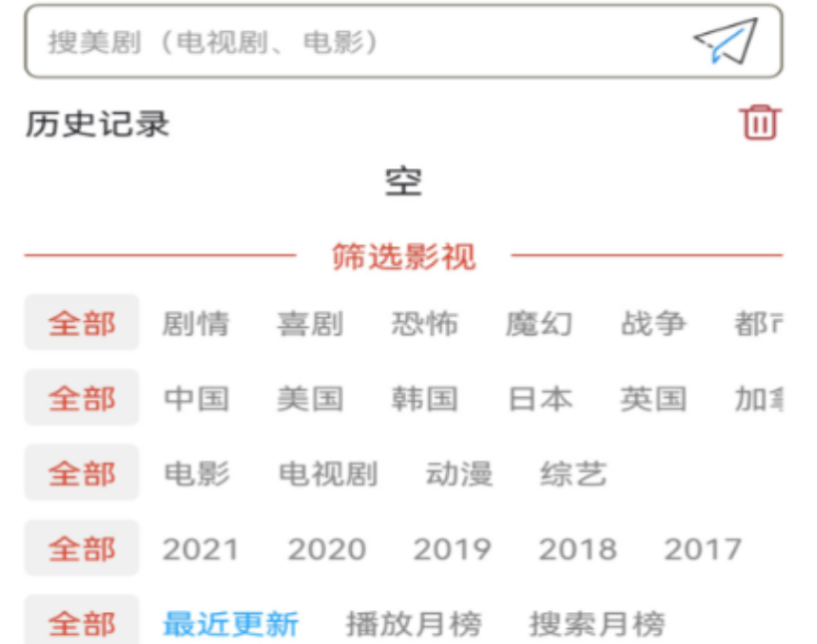The image size is (817, 644).
Task: Switch to the 电影 type
Action: [x=196, y=474]
